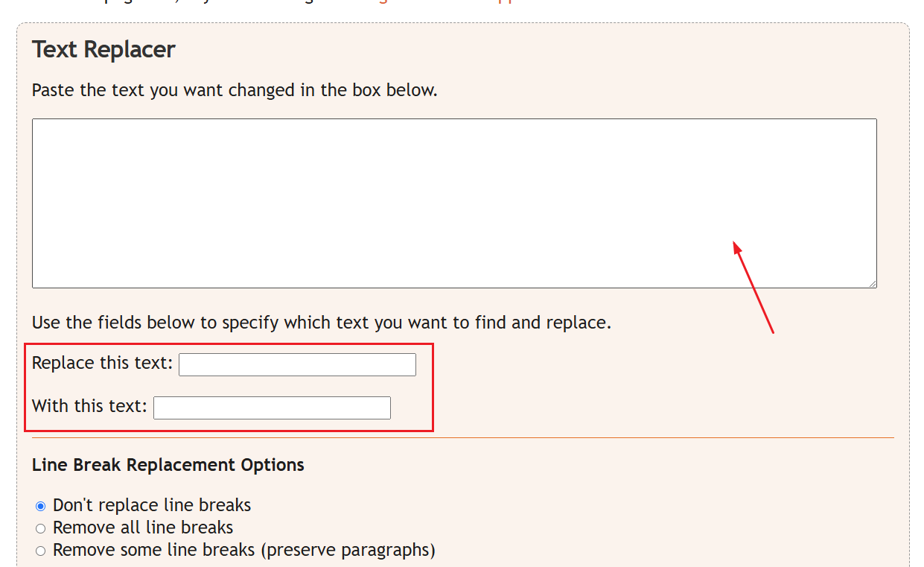Click the "Text Replacer" heading
This screenshot has height=567, width=924.
tap(103, 50)
